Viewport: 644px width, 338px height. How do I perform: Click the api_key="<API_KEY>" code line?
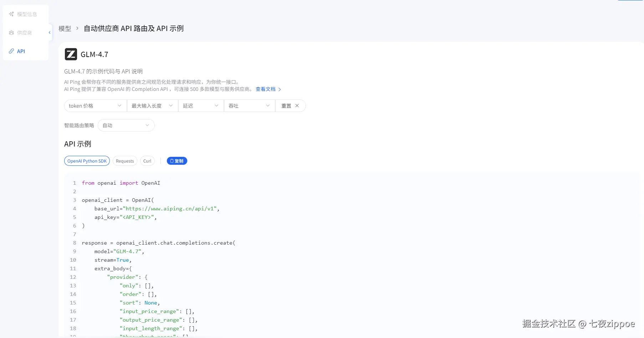pos(126,217)
